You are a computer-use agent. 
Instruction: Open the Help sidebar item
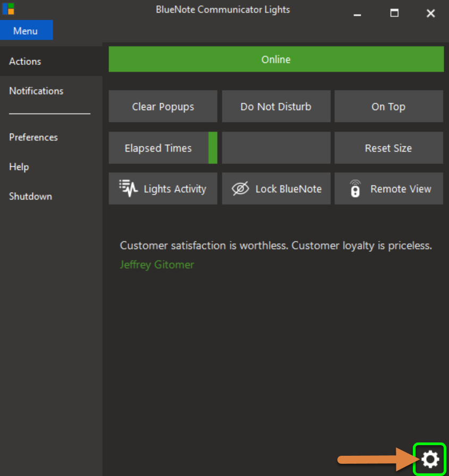point(51,167)
